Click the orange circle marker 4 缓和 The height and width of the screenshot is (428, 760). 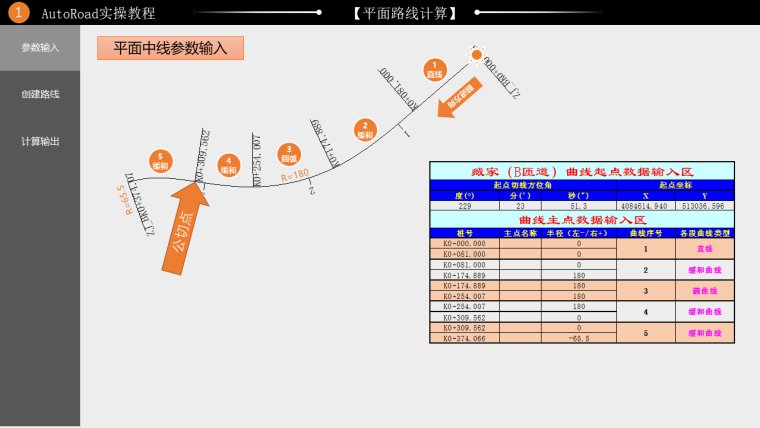(229, 165)
